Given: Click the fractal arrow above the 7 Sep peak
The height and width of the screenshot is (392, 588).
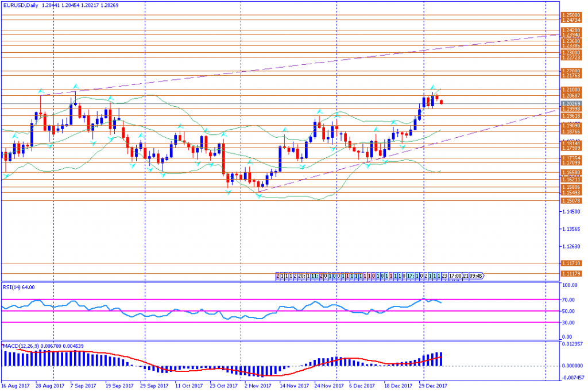Looking at the screenshot, I should pos(75,86).
